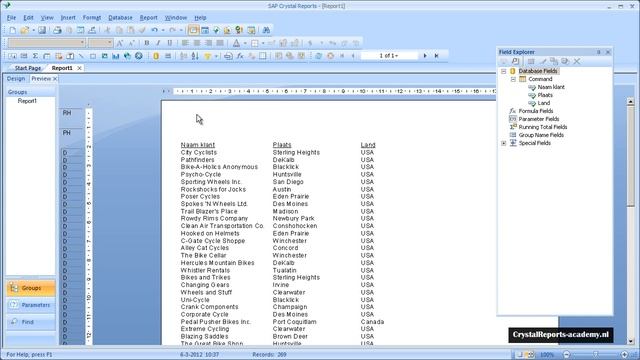
Task: Open the Database menu
Action: [x=120, y=18]
